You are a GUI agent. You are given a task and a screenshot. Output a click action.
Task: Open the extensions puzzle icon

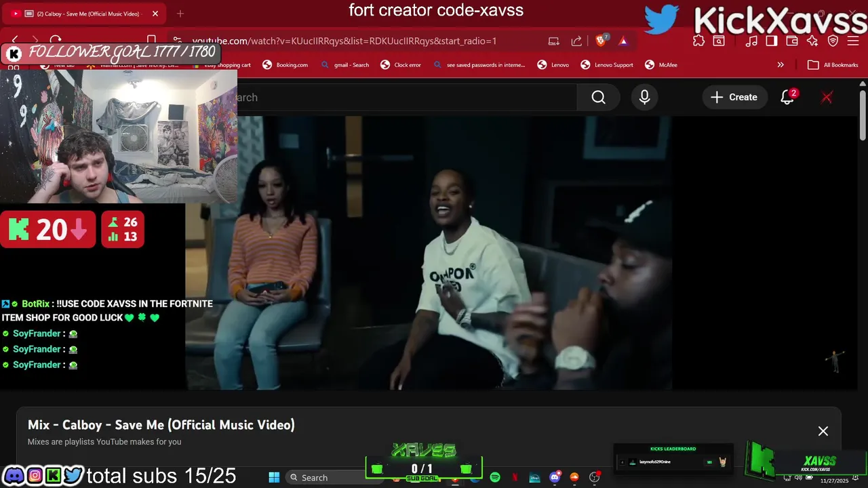(699, 41)
